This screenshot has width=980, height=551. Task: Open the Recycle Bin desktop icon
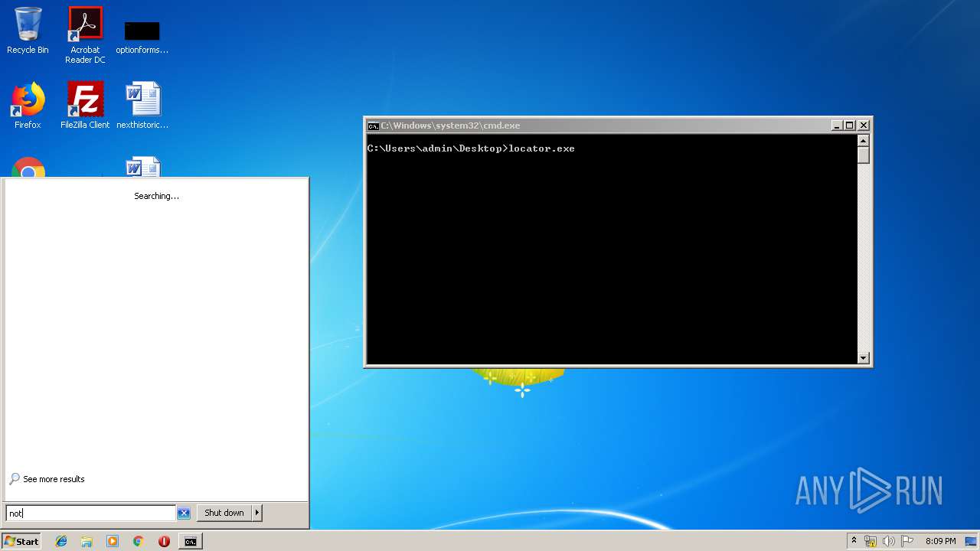pos(28,31)
